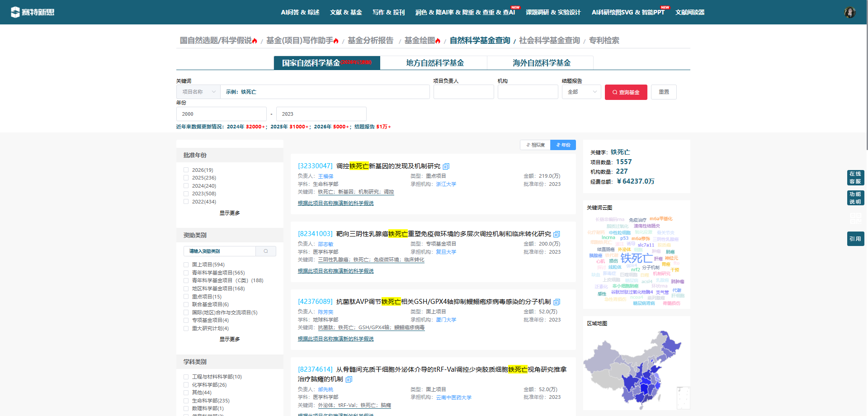The height and width of the screenshot is (416, 868).
Task: Click the end year field 2023
Action: (x=321, y=114)
